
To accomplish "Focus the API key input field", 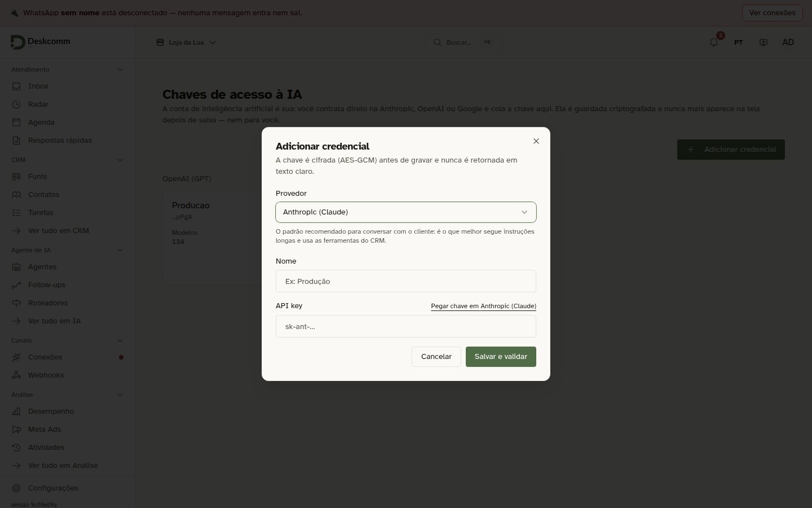I will point(406,326).
